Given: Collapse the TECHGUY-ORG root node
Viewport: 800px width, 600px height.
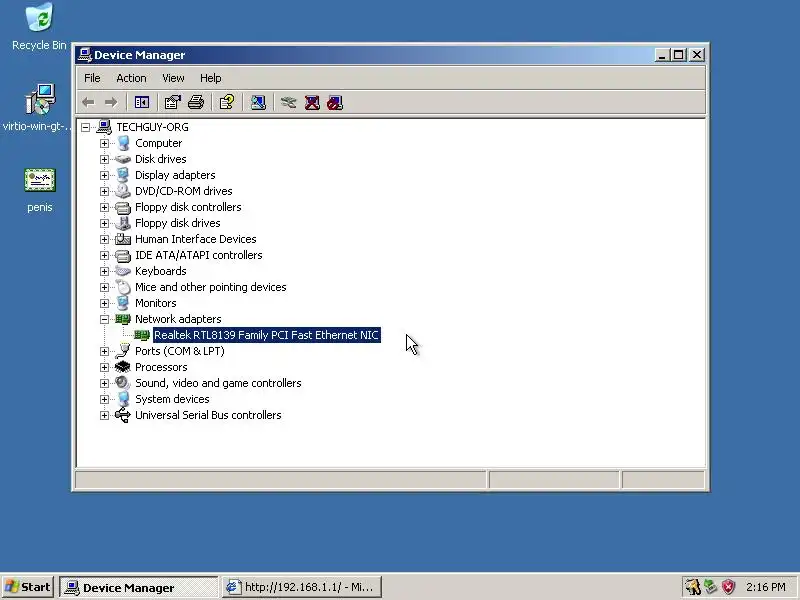Looking at the screenshot, I should (x=86, y=127).
